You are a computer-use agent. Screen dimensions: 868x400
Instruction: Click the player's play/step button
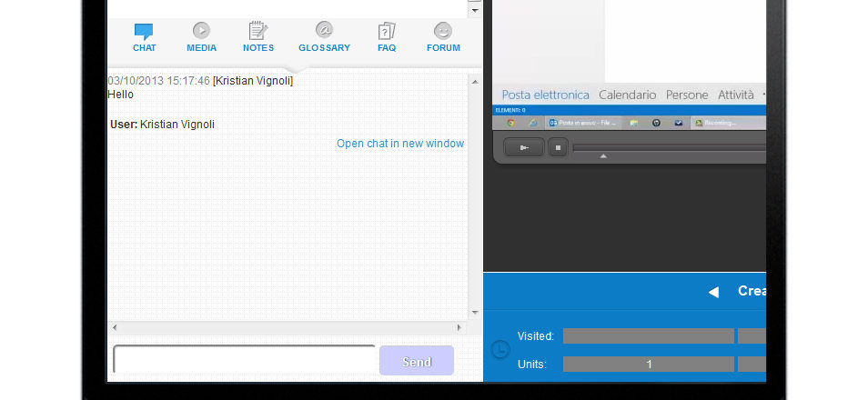524,147
